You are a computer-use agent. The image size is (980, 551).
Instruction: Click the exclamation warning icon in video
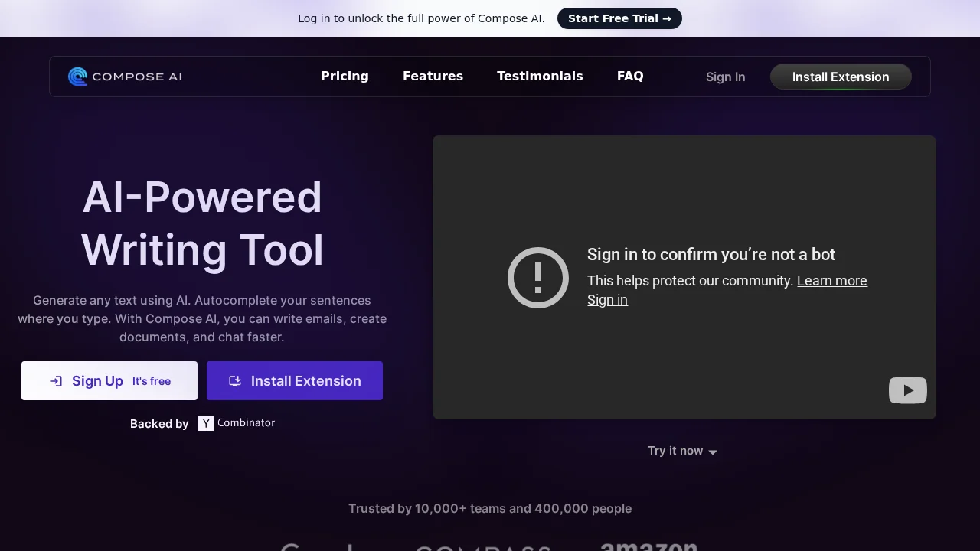pos(537,278)
